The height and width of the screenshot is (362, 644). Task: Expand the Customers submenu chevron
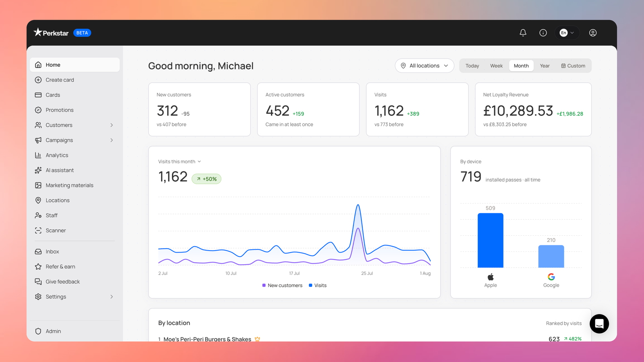pos(111,125)
